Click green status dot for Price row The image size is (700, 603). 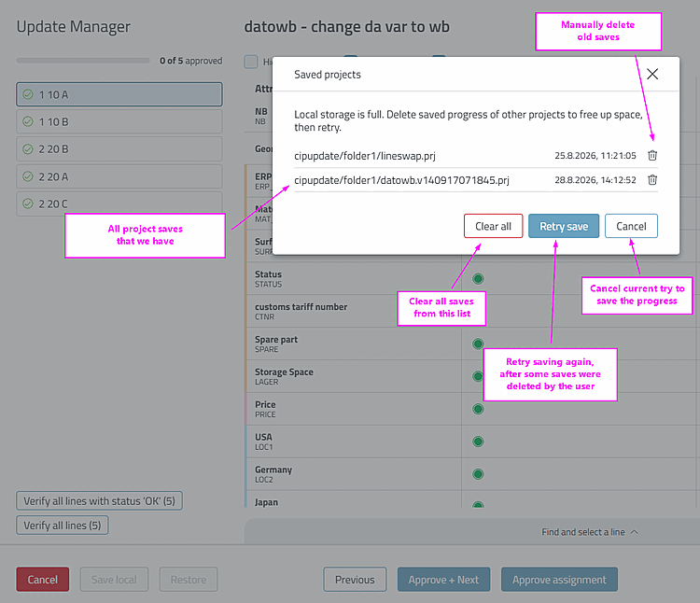point(478,409)
